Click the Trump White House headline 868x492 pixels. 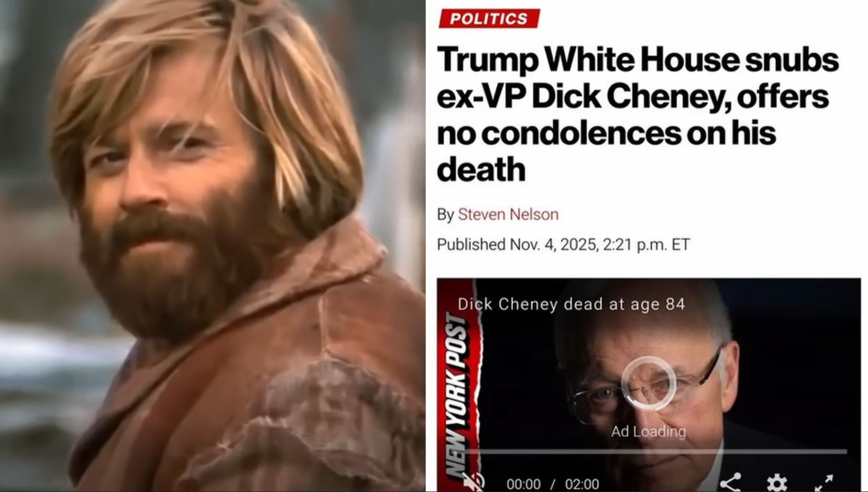click(x=637, y=114)
